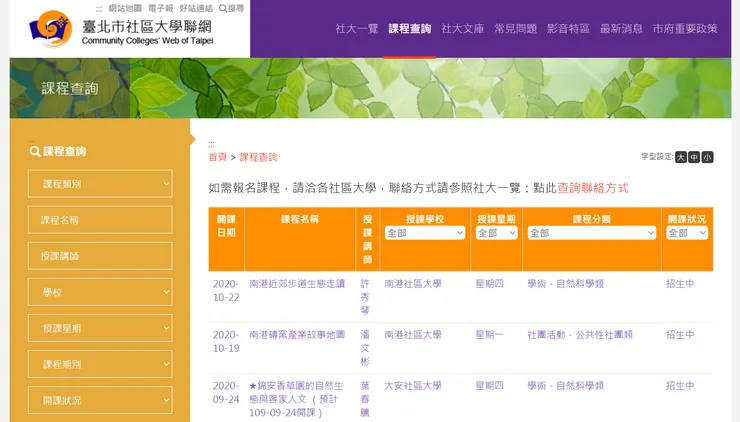The width and height of the screenshot is (740, 422).
Task: Open the 社大文庫 menu item
Action: pyautogui.click(x=462, y=29)
